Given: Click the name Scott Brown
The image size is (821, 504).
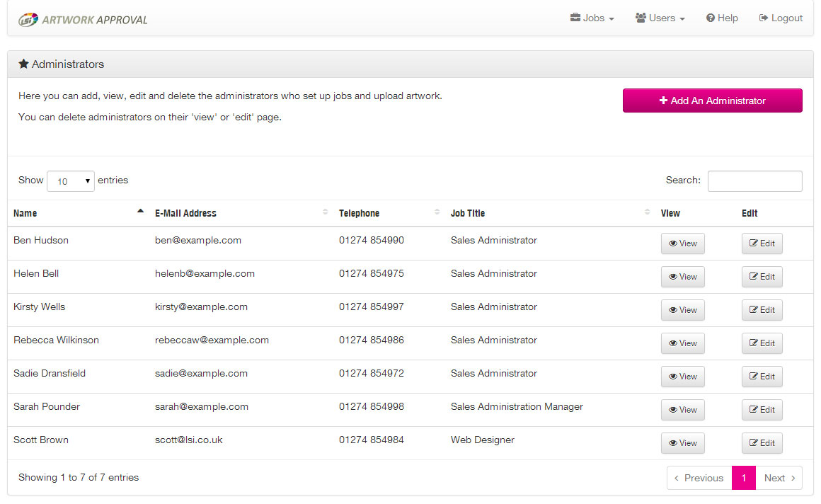Looking at the screenshot, I should (x=41, y=440).
